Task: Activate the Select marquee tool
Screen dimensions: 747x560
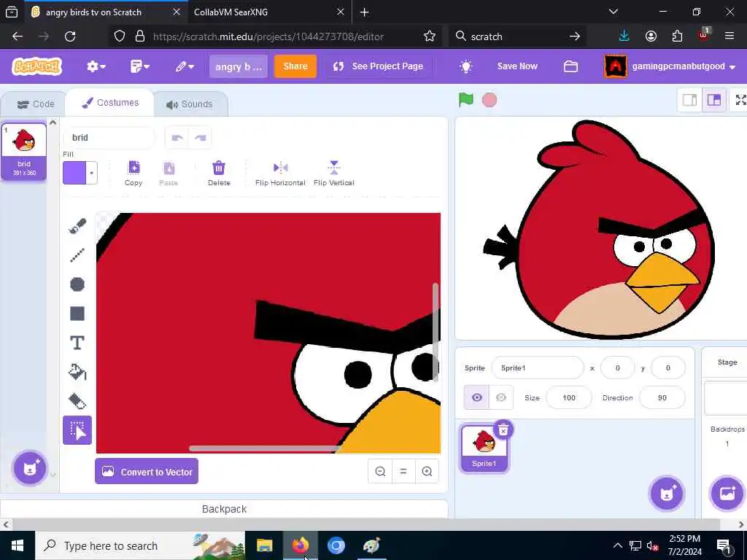Action: (77, 430)
